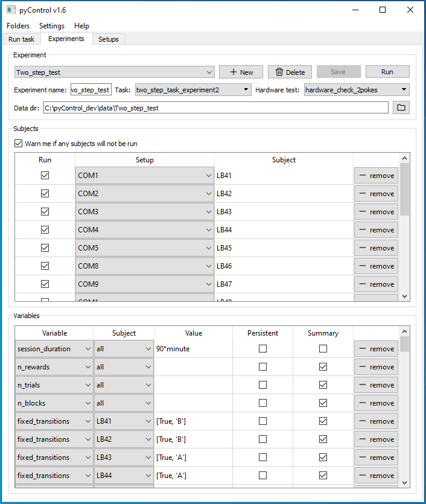Delete the current experiment

290,72
